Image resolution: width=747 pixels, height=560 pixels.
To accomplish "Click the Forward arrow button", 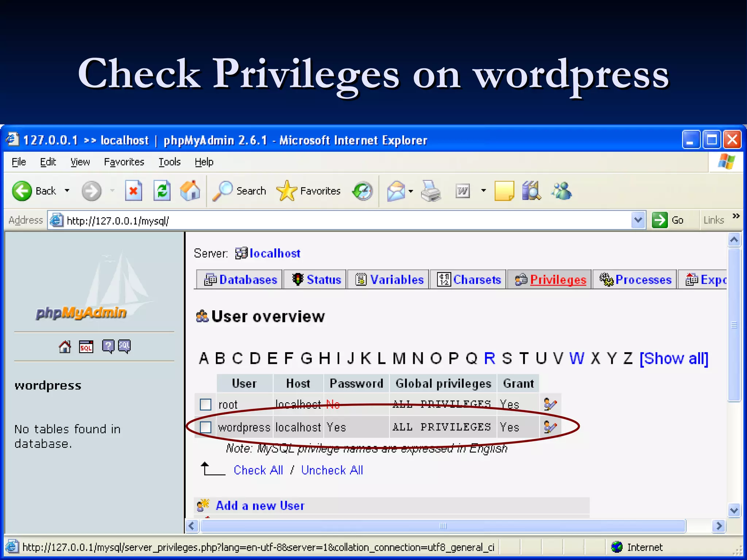I will 91,191.
